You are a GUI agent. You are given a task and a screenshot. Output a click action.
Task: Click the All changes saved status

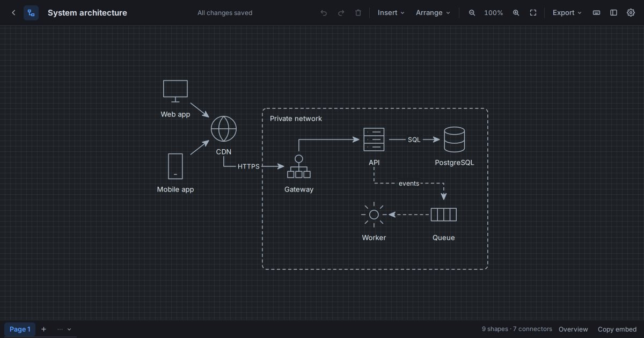click(x=225, y=12)
